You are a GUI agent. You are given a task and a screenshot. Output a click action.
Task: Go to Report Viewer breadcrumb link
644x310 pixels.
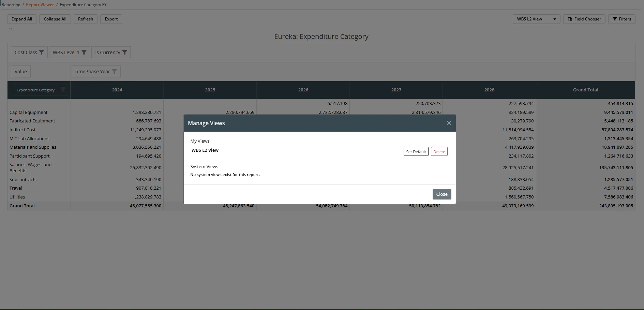tap(40, 5)
